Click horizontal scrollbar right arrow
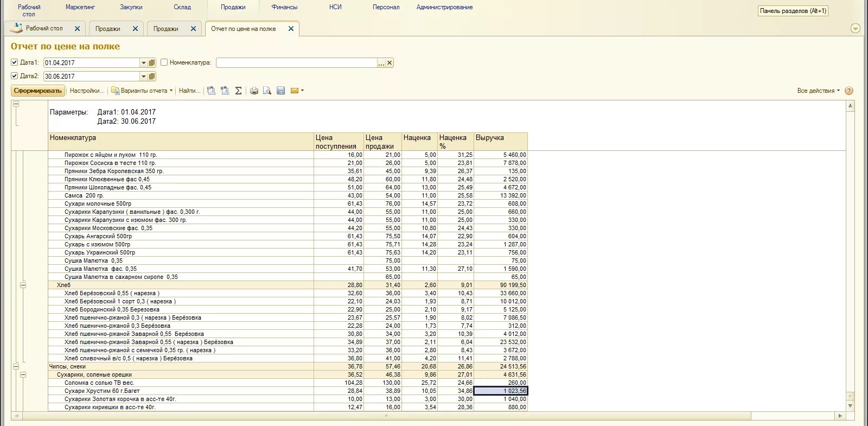This screenshot has width=868, height=426. [840, 416]
